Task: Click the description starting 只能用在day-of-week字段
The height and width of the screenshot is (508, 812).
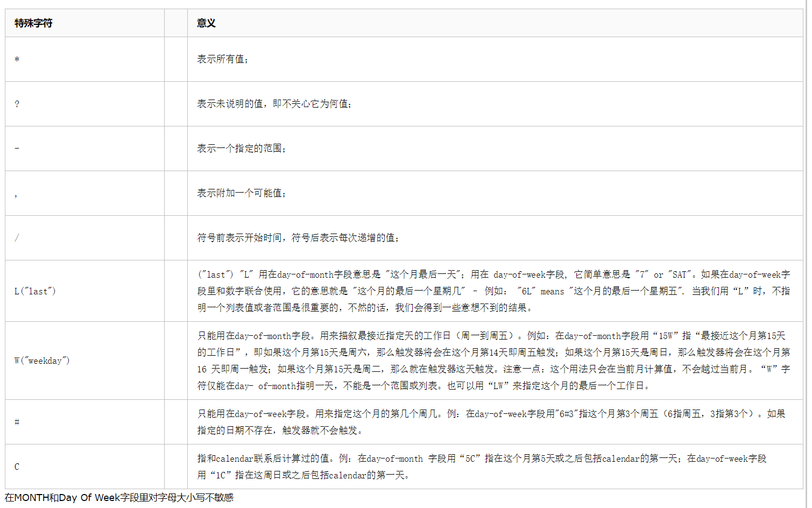Action: click(x=491, y=422)
